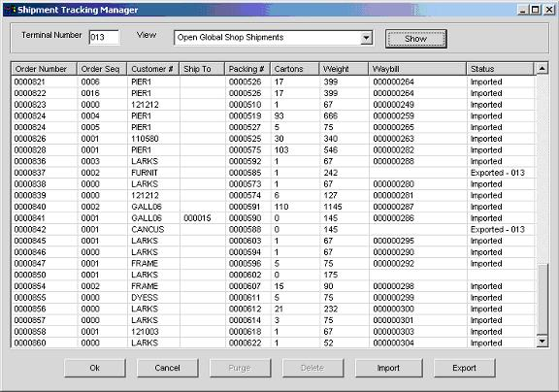Select order 0000850 row with weight 175

(x=274, y=275)
